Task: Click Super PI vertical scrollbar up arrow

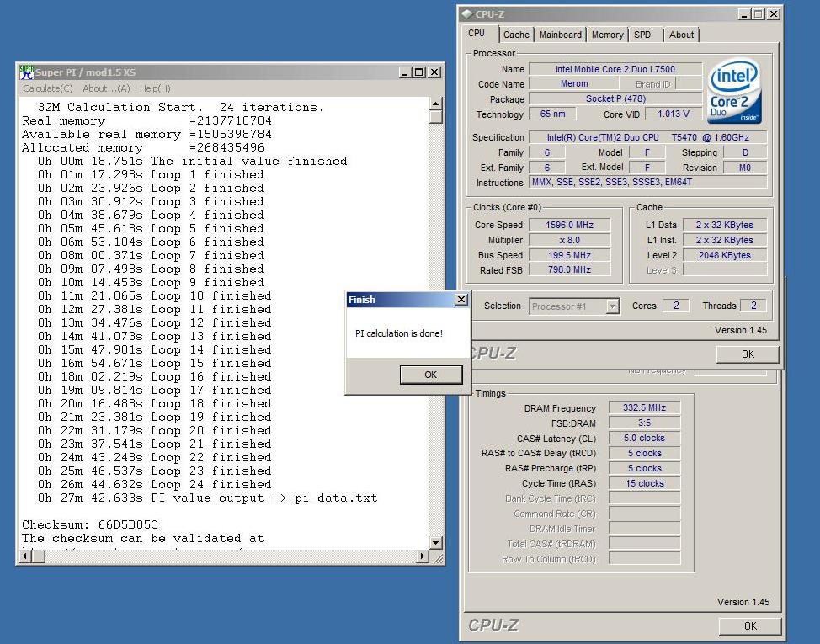Action: (x=435, y=104)
